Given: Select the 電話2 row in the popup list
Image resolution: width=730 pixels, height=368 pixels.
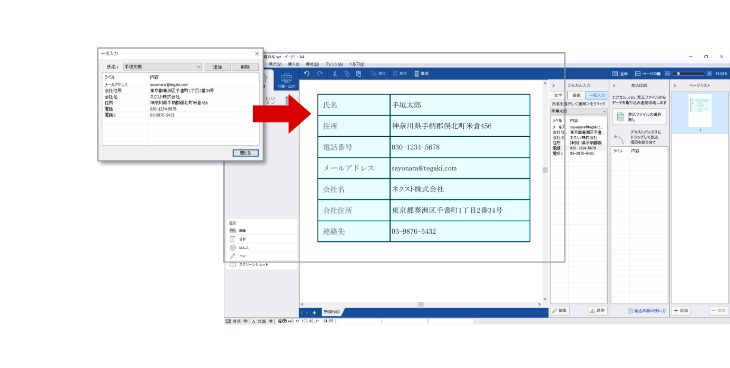Looking at the screenshot, I should click(181, 115).
